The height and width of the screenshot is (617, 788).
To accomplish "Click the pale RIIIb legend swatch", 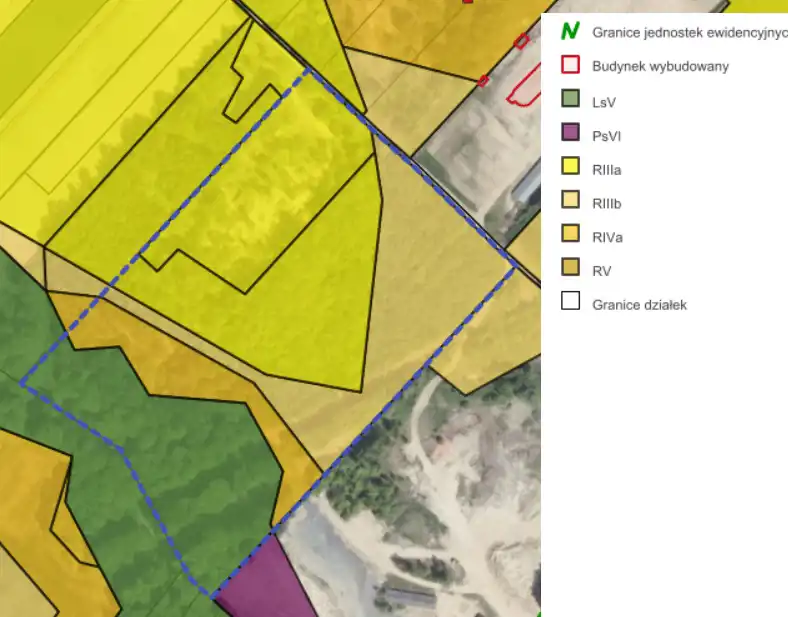I will click(570, 202).
